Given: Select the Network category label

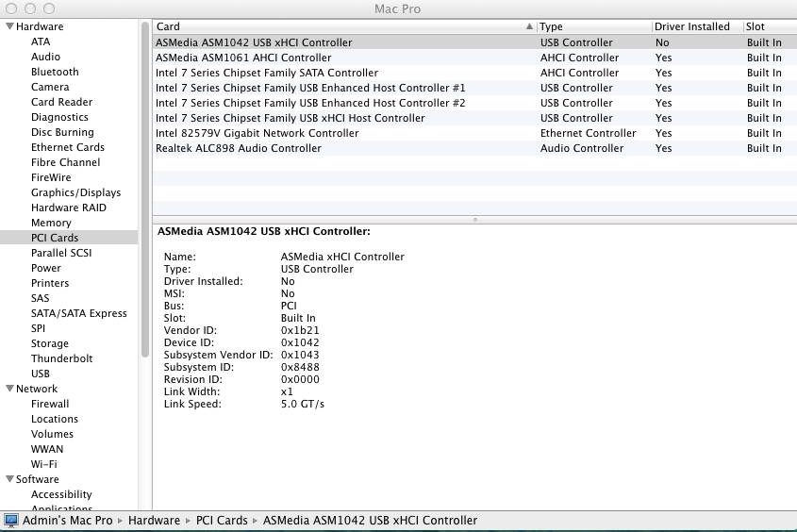Looking at the screenshot, I should pyautogui.click(x=37, y=389).
